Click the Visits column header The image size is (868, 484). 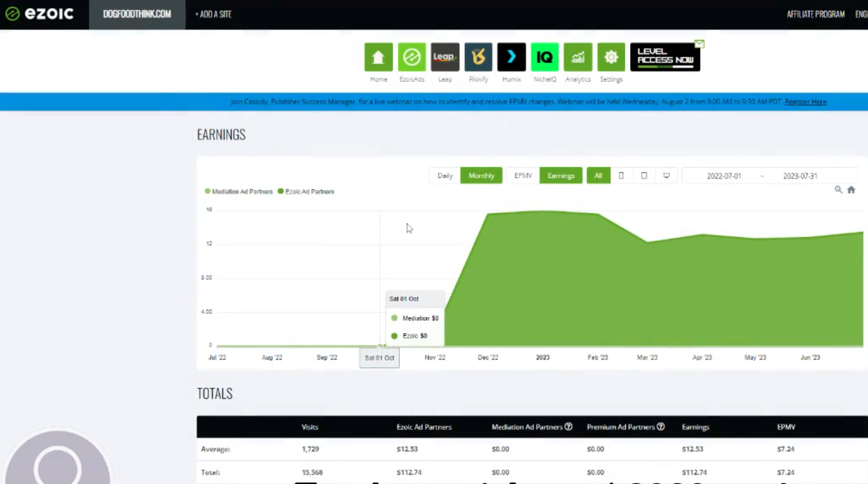tap(310, 427)
